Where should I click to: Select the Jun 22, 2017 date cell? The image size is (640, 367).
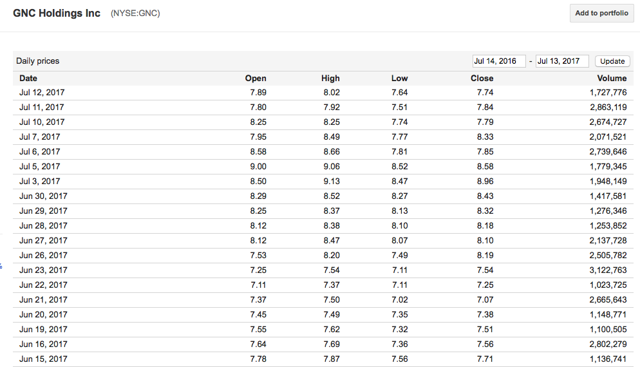point(43,285)
